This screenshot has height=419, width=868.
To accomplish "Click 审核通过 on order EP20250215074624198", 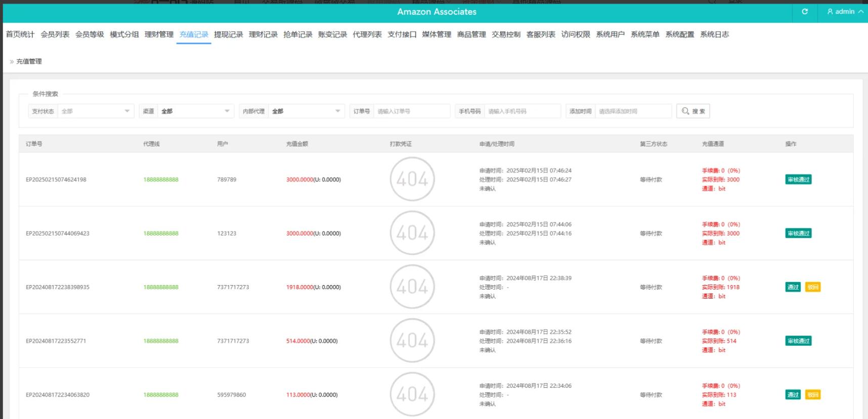I will [x=798, y=179].
